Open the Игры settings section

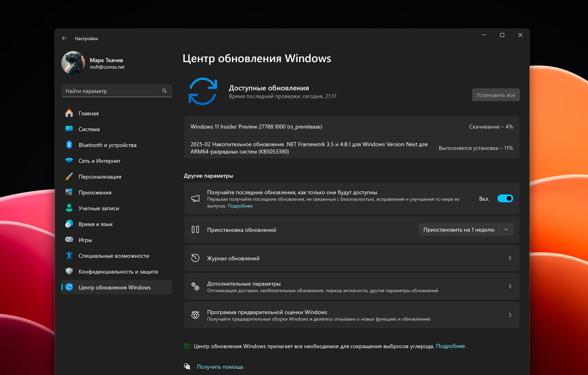click(x=85, y=240)
